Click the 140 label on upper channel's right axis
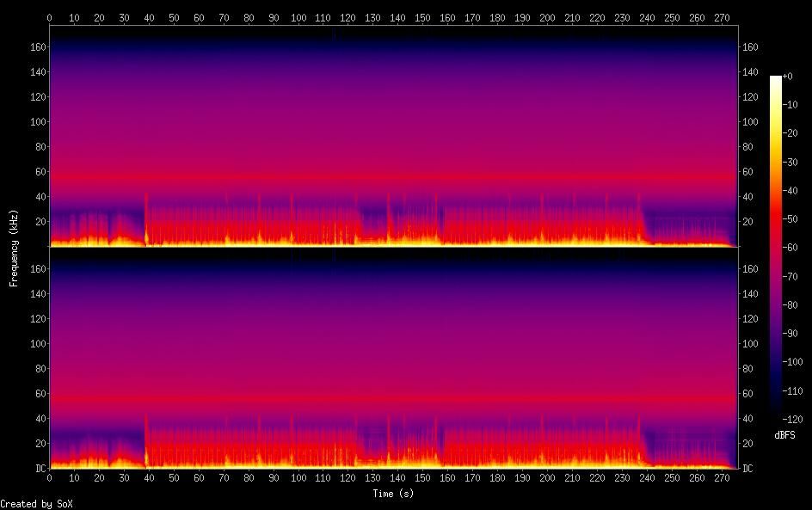Viewport: 812px width, 510px height. [x=751, y=72]
